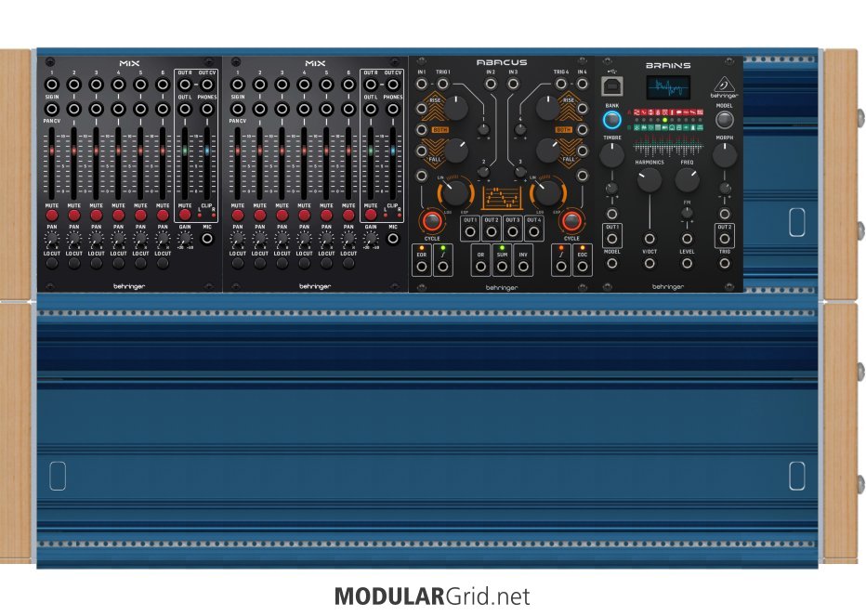Viewport: 866px width, 616px height.
Task: Click the left RISE knob on Abacus
Action: [455, 109]
